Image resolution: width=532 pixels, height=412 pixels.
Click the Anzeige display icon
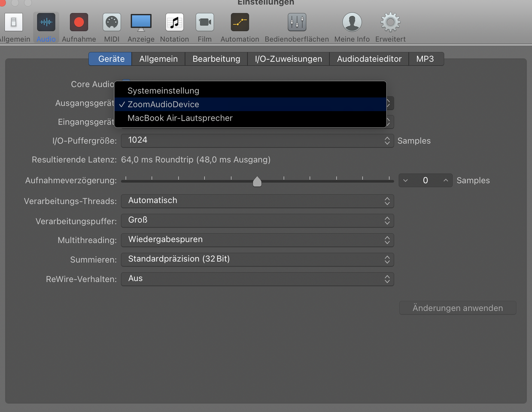tap(141, 23)
